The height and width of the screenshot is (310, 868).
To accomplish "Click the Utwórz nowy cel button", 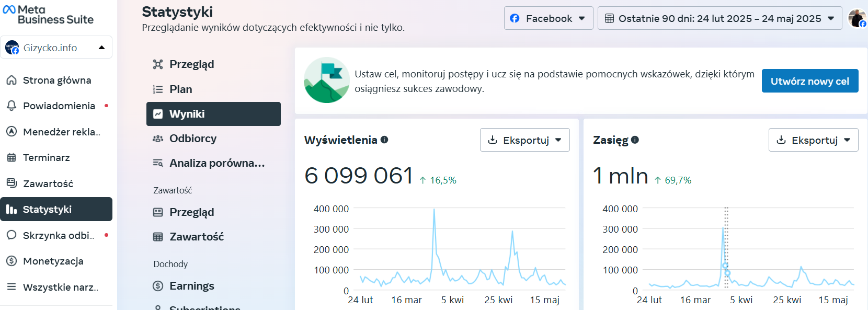I will coord(809,81).
